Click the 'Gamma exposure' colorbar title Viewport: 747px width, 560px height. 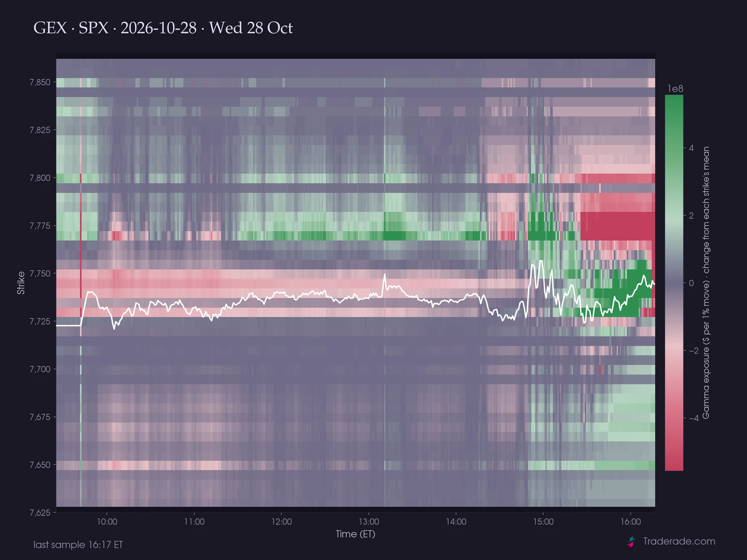pyautogui.click(x=706, y=283)
